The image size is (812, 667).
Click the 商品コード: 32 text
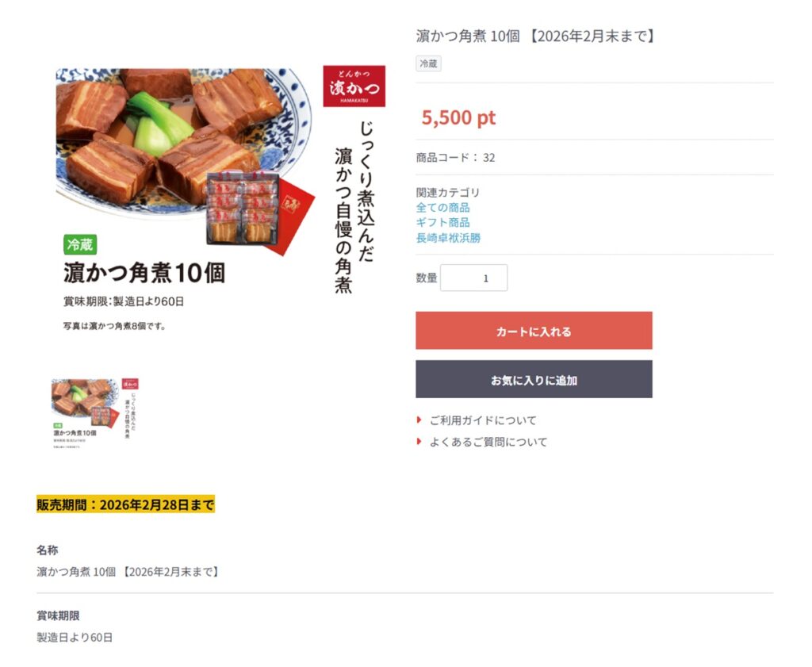coord(455,157)
